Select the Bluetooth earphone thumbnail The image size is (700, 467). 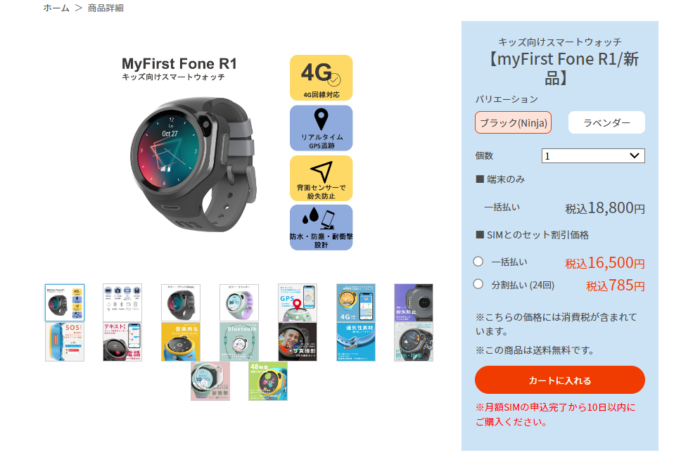tap(239, 342)
